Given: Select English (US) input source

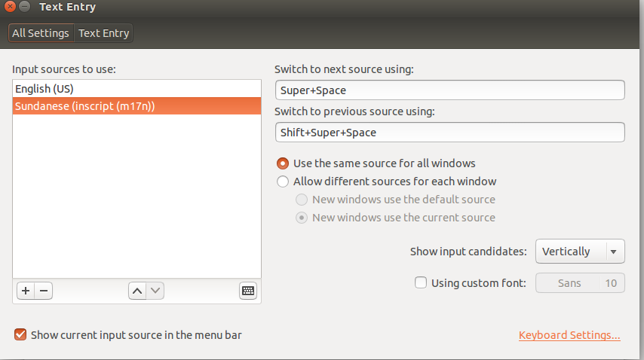Looking at the screenshot, I should [136, 89].
